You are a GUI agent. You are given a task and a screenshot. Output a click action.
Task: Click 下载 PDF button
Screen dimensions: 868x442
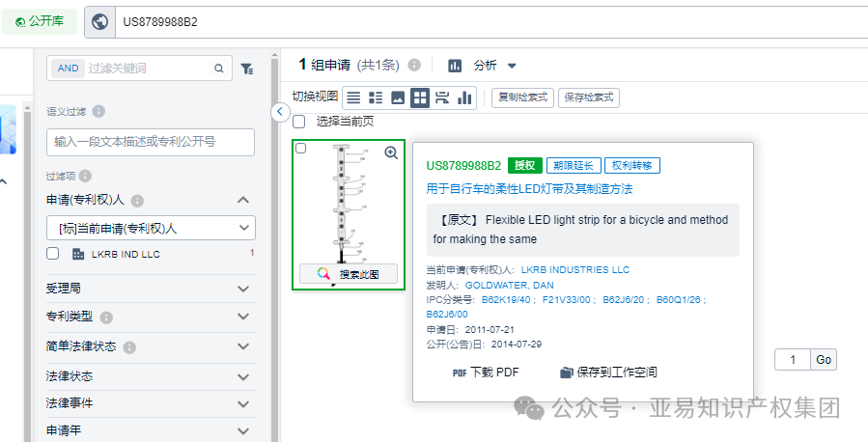[486, 373]
